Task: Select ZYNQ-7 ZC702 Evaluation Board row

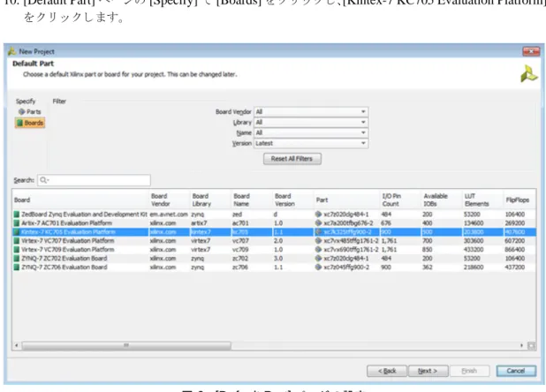Action: click(x=275, y=258)
